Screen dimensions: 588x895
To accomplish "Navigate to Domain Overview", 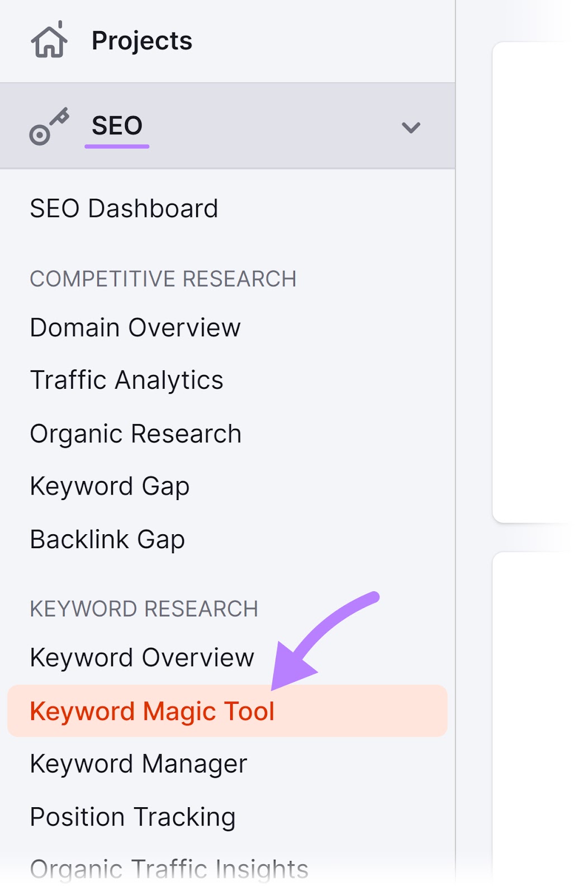I will [x=134, y=328].
